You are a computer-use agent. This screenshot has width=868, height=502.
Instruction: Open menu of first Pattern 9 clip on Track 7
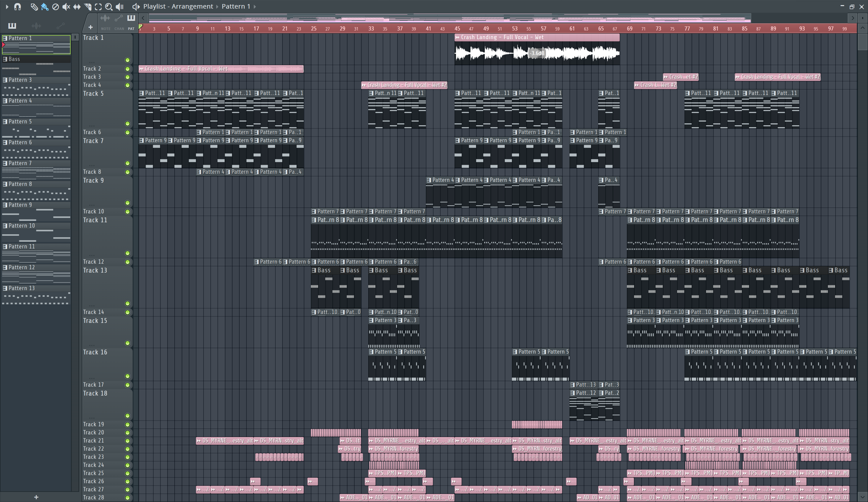click(142, 140)
